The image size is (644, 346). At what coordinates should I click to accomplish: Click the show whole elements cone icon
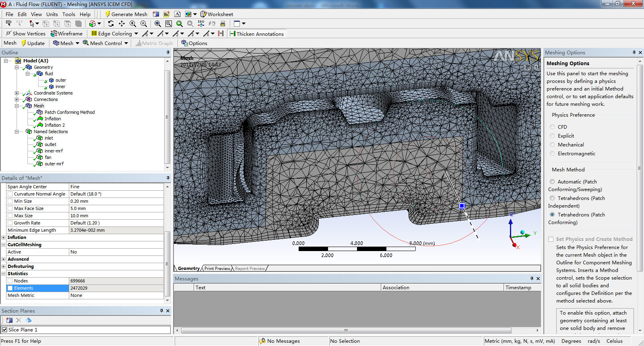pyautogui.click(x=28, y=320)
